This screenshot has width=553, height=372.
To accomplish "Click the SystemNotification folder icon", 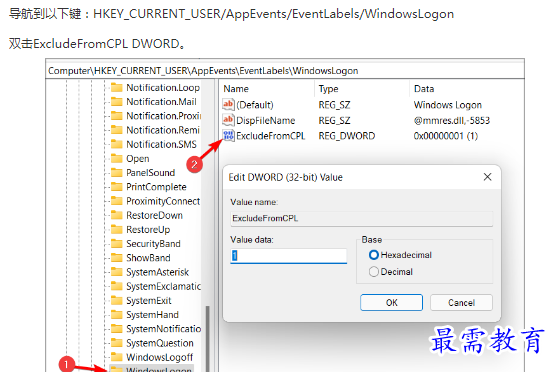I will pyautogui.click(x=116, y=329).
